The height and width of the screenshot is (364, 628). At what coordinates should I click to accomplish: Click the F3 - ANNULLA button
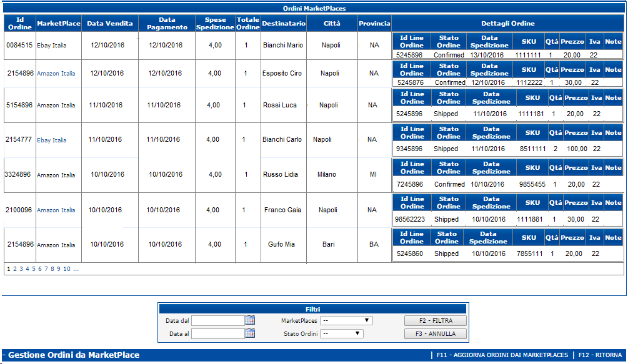click(x=436, y=333)
